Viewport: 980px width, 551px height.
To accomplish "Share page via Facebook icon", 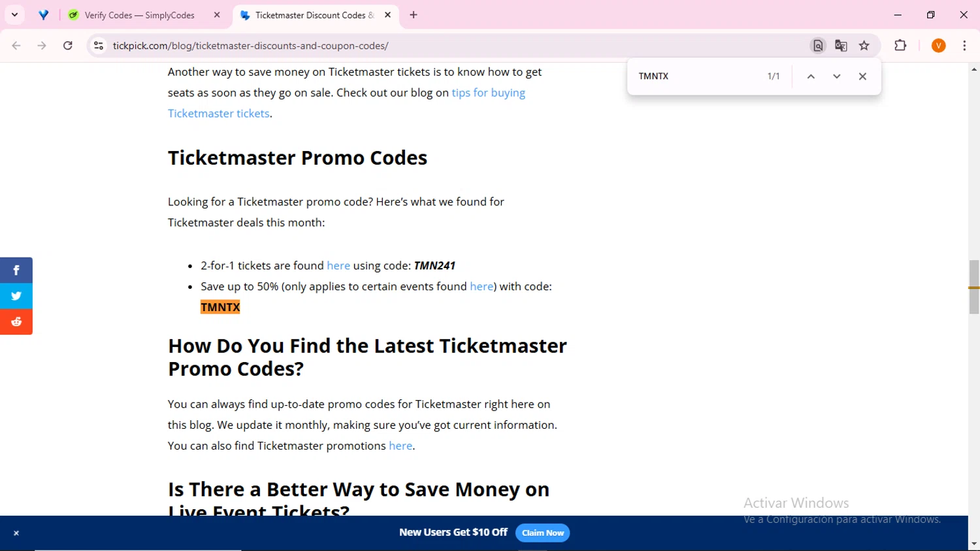I will 16,270.
